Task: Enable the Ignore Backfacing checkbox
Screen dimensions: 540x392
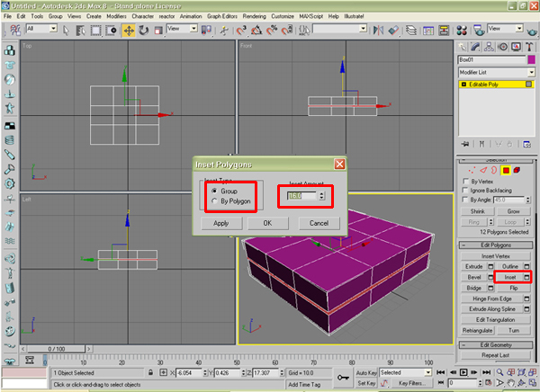Action: click(464, 192)
